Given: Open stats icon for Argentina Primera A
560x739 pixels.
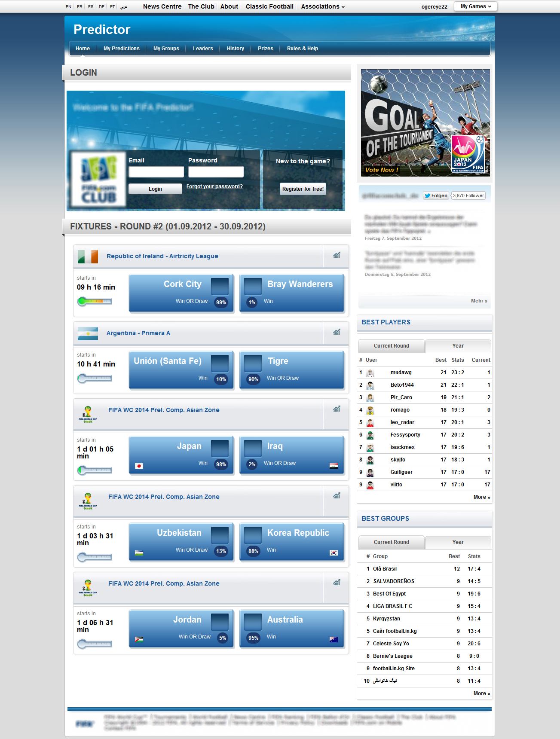Looking at the screenshot, I should tap(337, 332).
